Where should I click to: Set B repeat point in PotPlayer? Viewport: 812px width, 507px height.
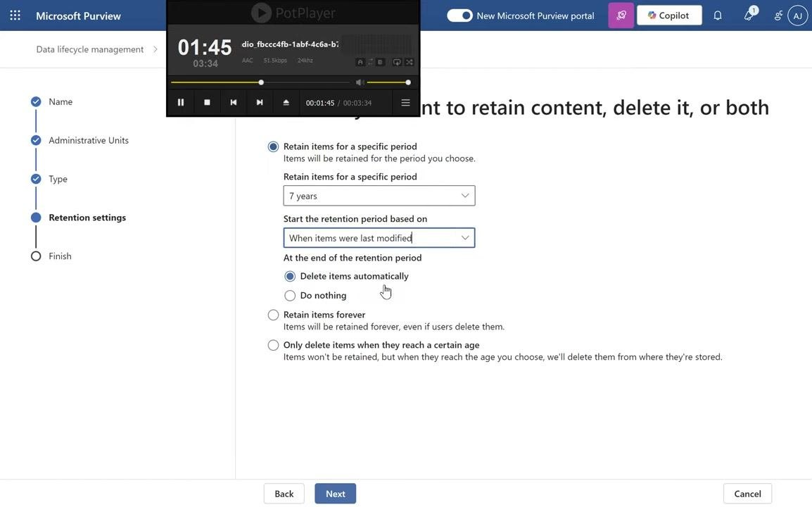pos(380,62)
